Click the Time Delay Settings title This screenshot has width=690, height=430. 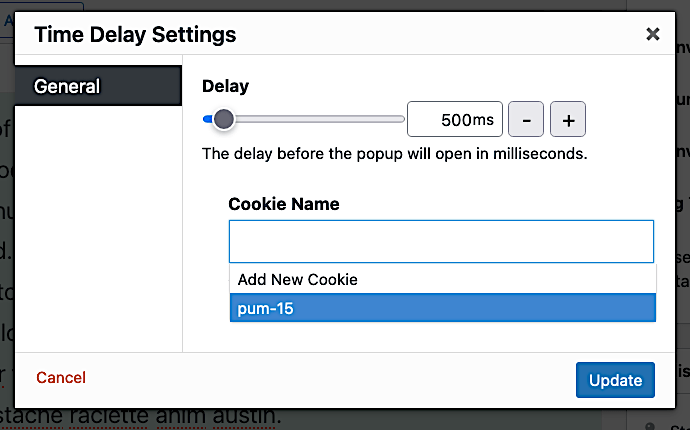click(x=135, y=34)
